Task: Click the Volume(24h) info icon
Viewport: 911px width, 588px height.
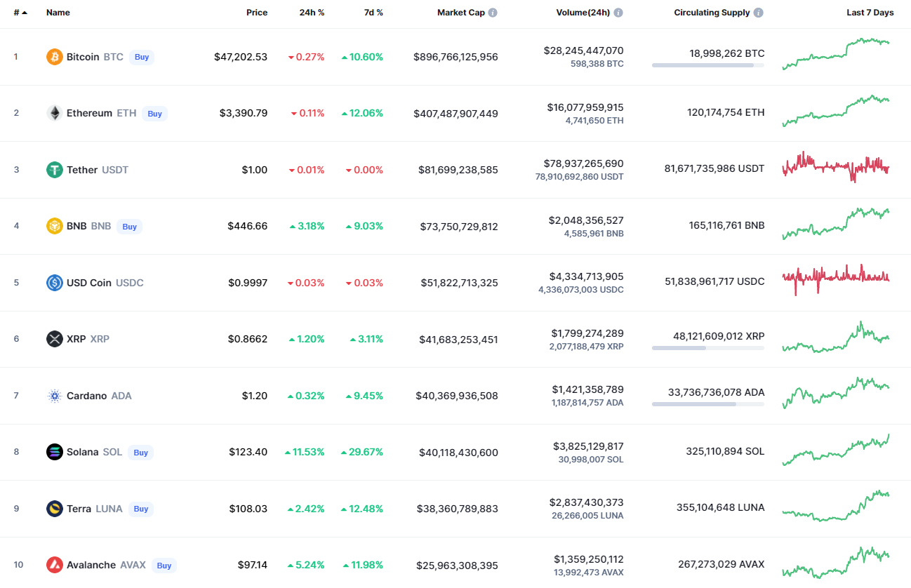Action: 618,13
